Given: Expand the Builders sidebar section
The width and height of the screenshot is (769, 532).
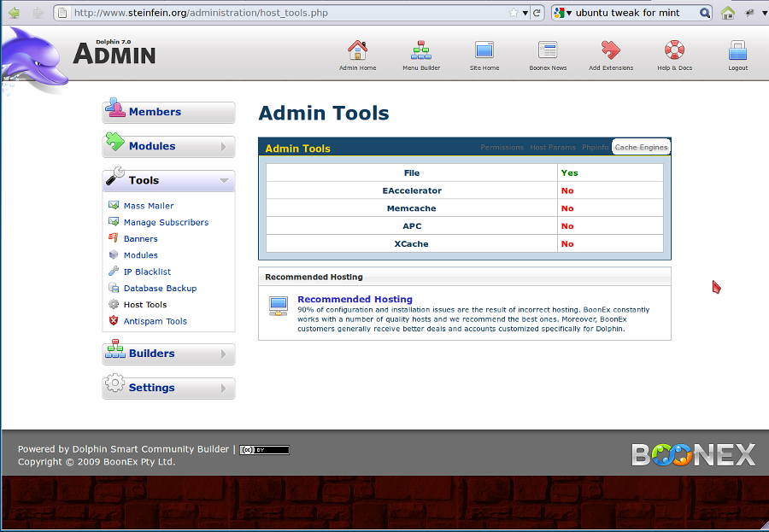Looking at the screenshot, I should [168, 354].
